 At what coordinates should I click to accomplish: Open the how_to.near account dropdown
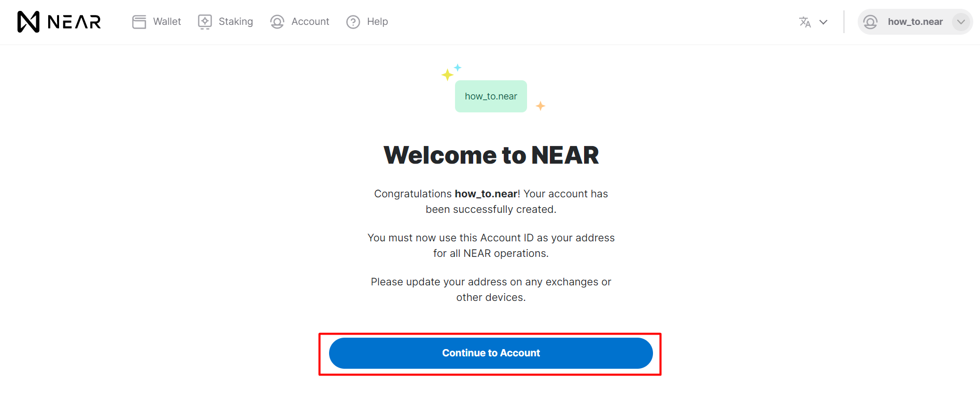[x=915, y=22]
